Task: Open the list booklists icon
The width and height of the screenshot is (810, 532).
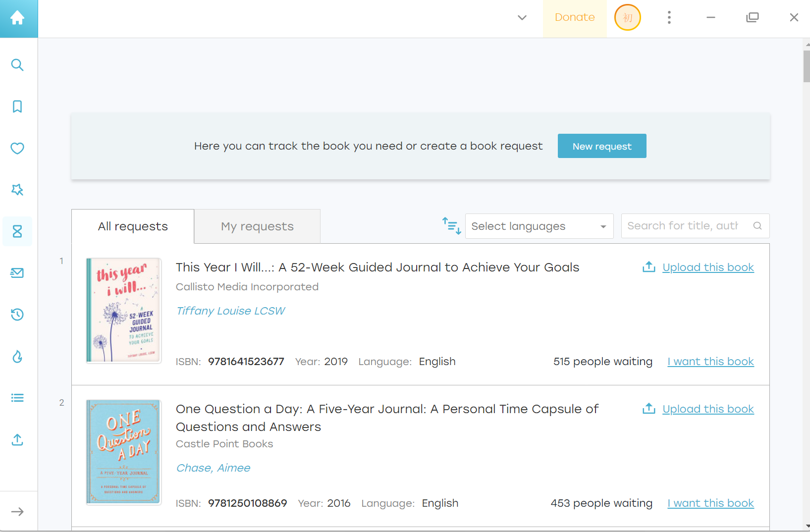Action: 17,398
